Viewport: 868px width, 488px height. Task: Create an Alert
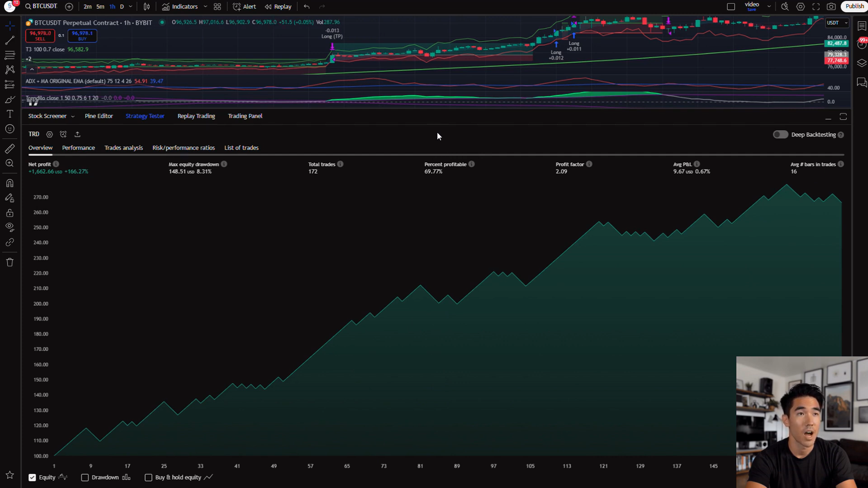pyautogui.click(x=244, y=6)
